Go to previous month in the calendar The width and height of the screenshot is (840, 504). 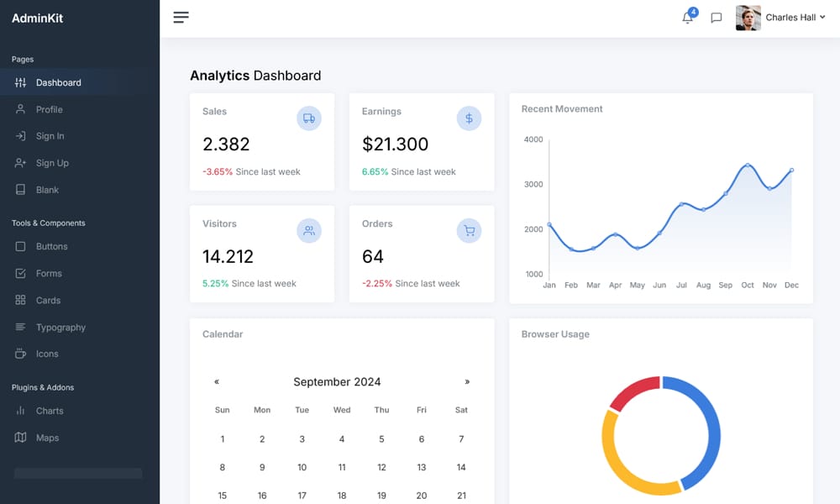[216, 381]
